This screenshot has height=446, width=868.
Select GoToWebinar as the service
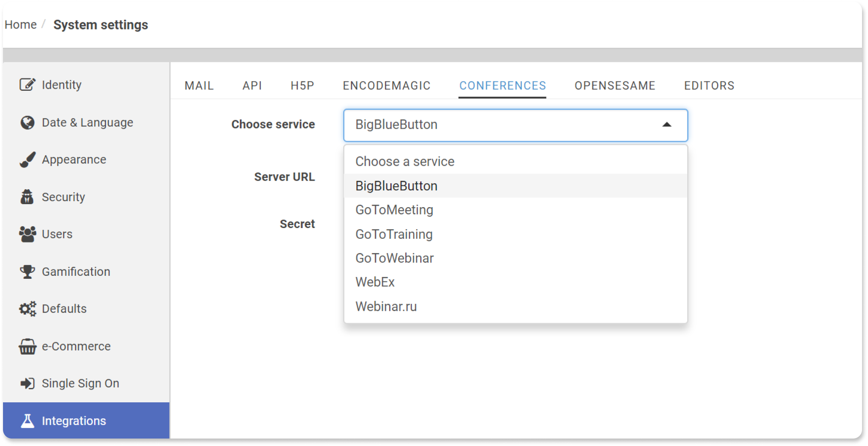tap(515, 258)
